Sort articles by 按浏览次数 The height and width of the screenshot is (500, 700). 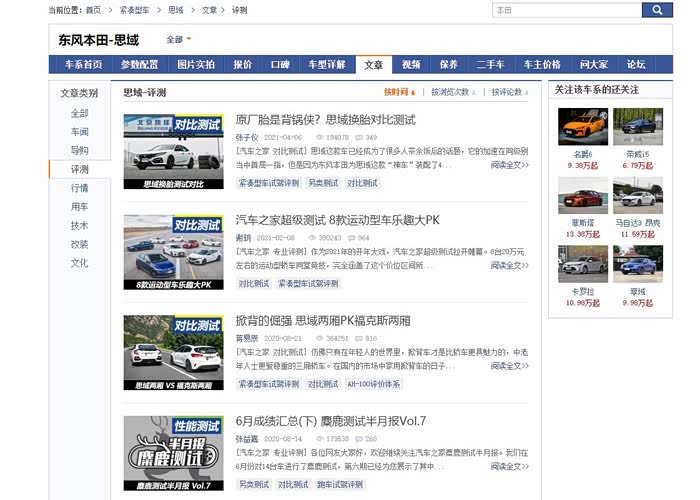click(453, 92)
